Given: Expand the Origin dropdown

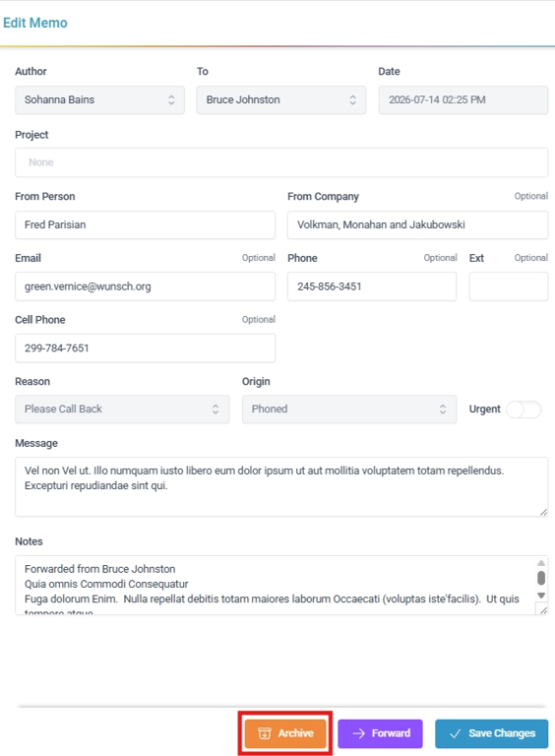Looking at the screenshot, I should pos(349,409).
